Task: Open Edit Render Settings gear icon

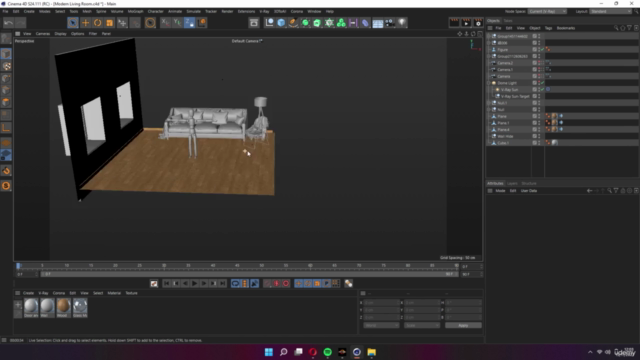Action: [x=478, y=23]
